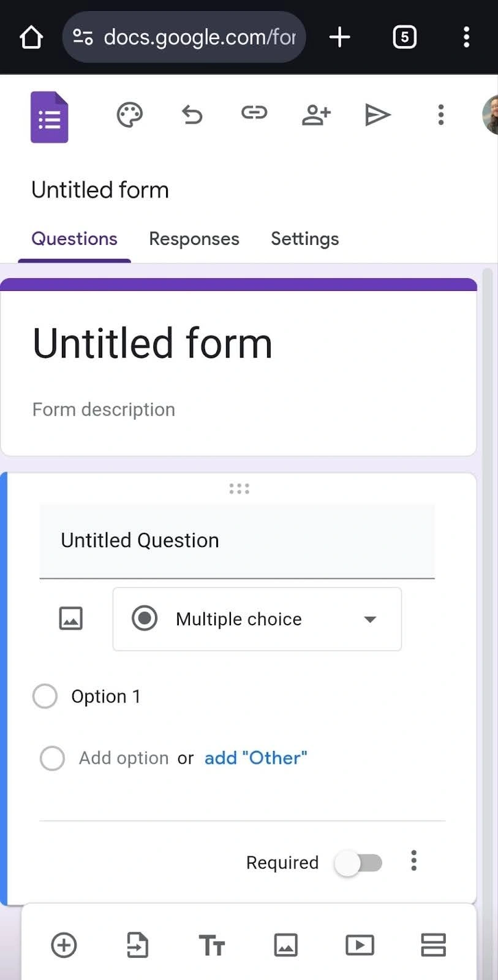Open the form's three-dot overflow menu
The height and width of the screenshot is (980, 498).
[x=440, y=115]
